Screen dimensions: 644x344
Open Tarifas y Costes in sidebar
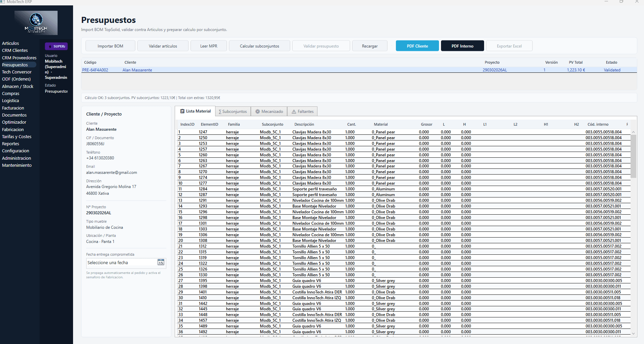coord(16,137)
